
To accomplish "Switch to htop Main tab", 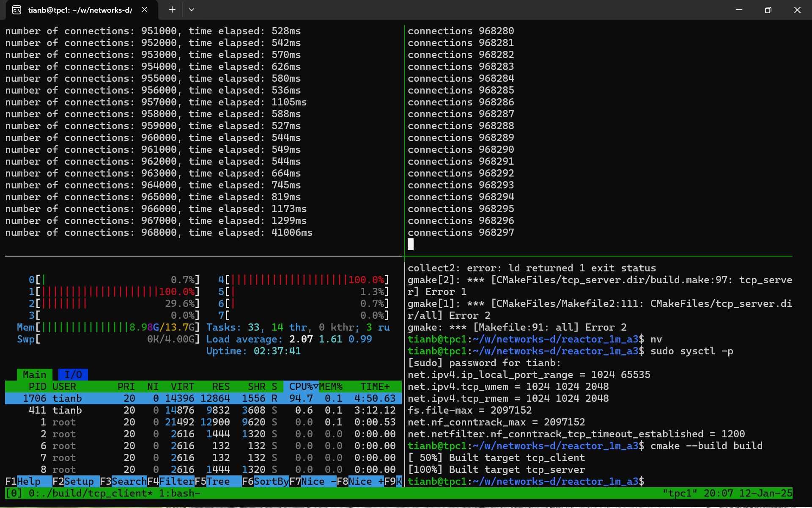I will click(34, 375).
